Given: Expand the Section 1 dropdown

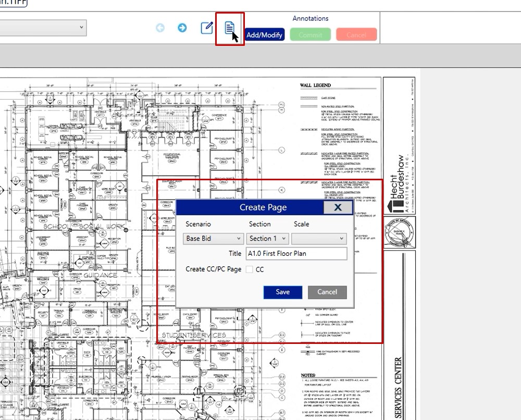Looking at the screenshot, I should click(267, 239).
